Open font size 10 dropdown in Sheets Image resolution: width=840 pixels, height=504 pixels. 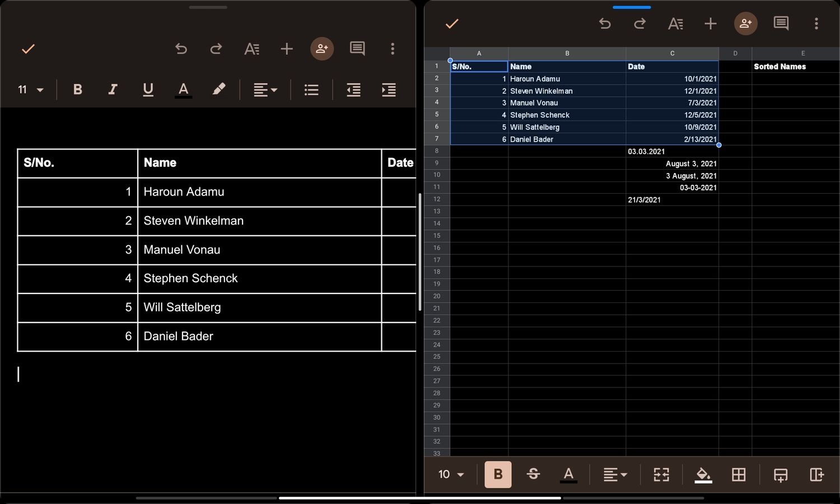[x=451, y=474]
